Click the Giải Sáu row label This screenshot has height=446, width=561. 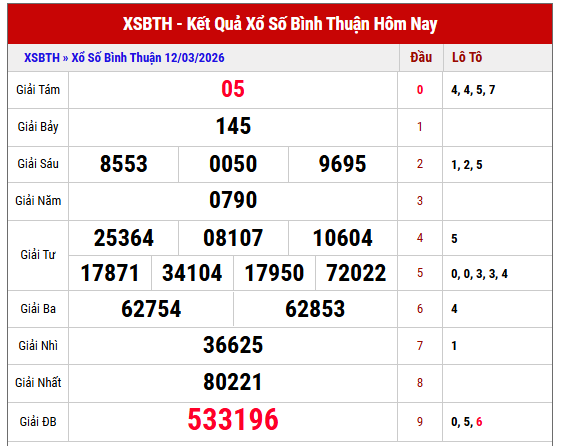(x=38, y=164)
